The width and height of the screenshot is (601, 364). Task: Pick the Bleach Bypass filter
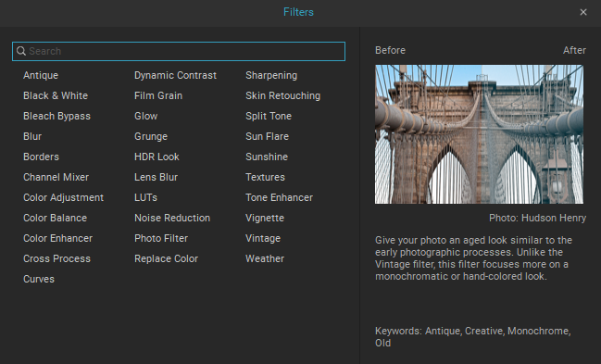(x=56, y=116)
